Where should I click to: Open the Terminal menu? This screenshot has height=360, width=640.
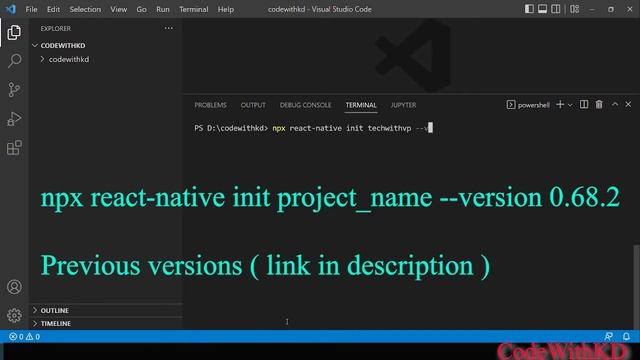(x=193, y=9)
